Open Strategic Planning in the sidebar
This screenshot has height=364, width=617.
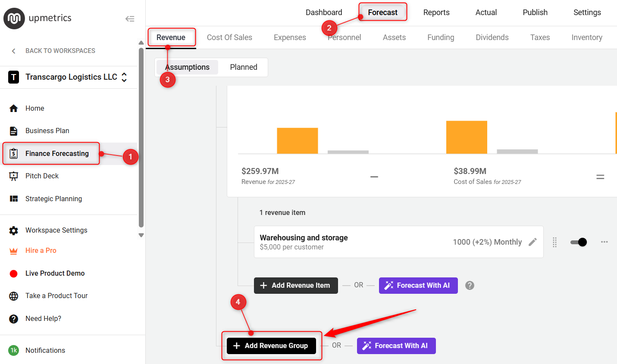click(54, 199)
